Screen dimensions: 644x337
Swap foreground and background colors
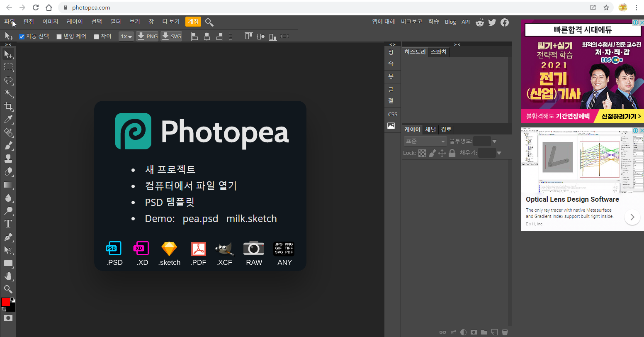(4, 309)
